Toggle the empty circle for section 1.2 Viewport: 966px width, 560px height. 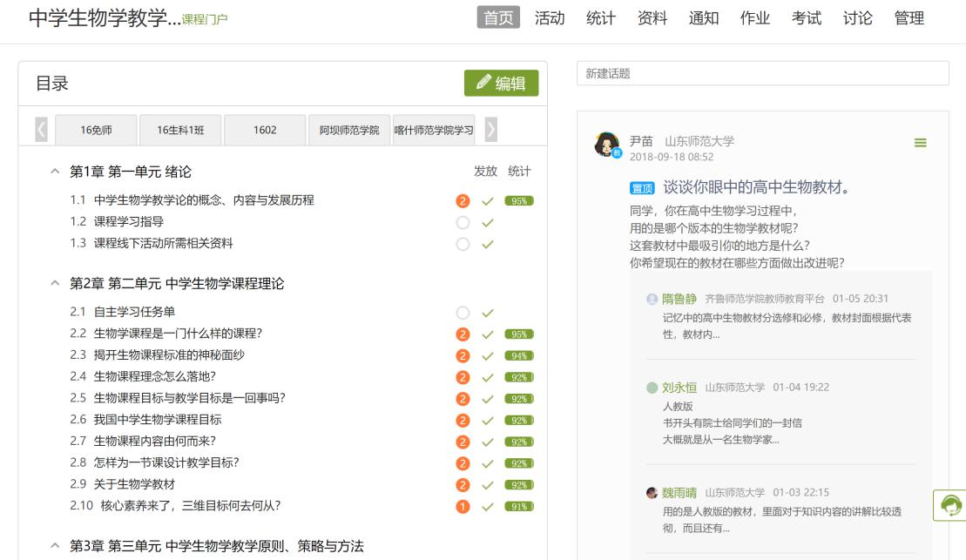(x=463, y=222)
